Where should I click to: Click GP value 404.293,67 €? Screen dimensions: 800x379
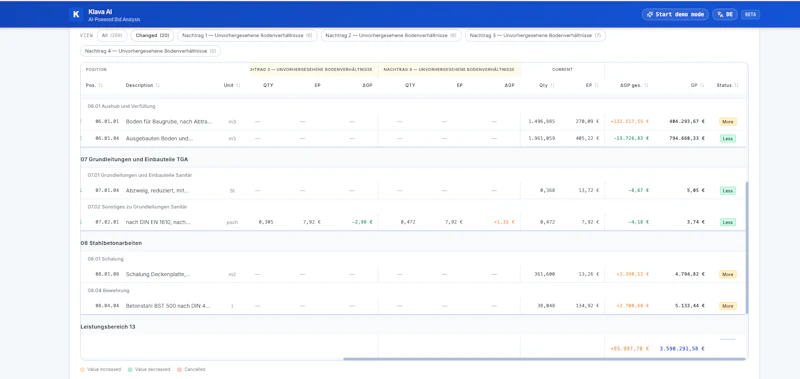[687, 122]
